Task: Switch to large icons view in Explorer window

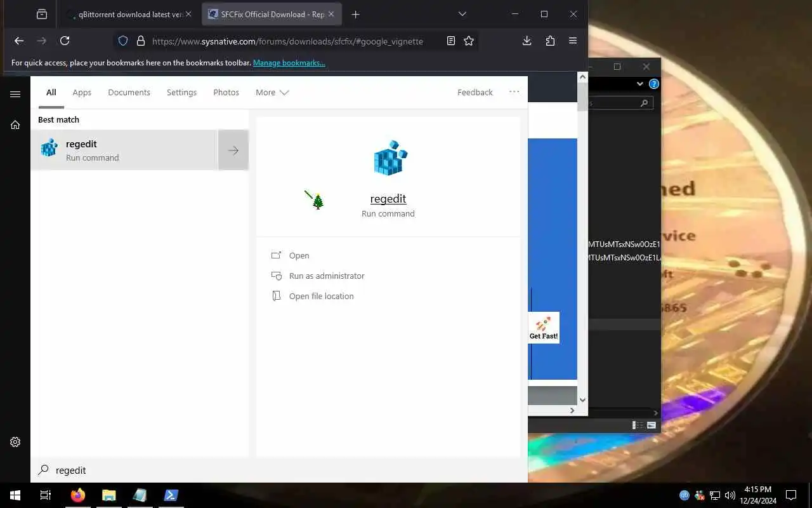Action: pyautogui.click(x=652, y=425)
